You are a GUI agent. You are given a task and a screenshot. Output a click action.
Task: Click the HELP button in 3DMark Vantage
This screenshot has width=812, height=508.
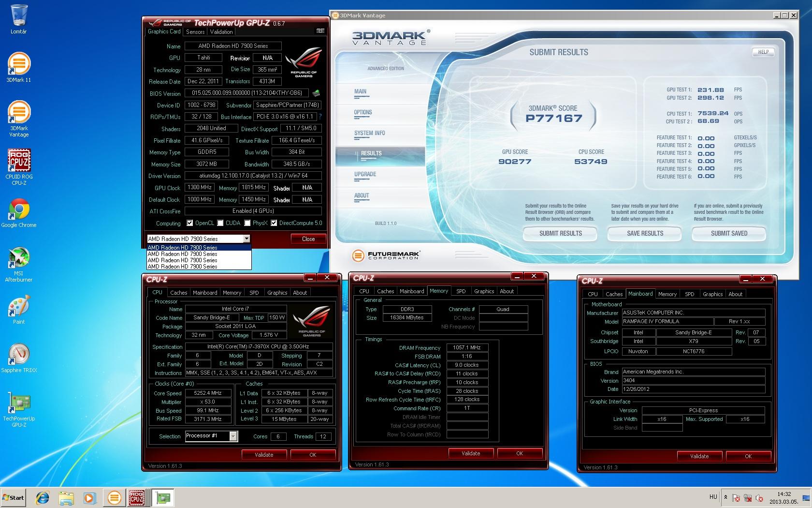point(764,52)
